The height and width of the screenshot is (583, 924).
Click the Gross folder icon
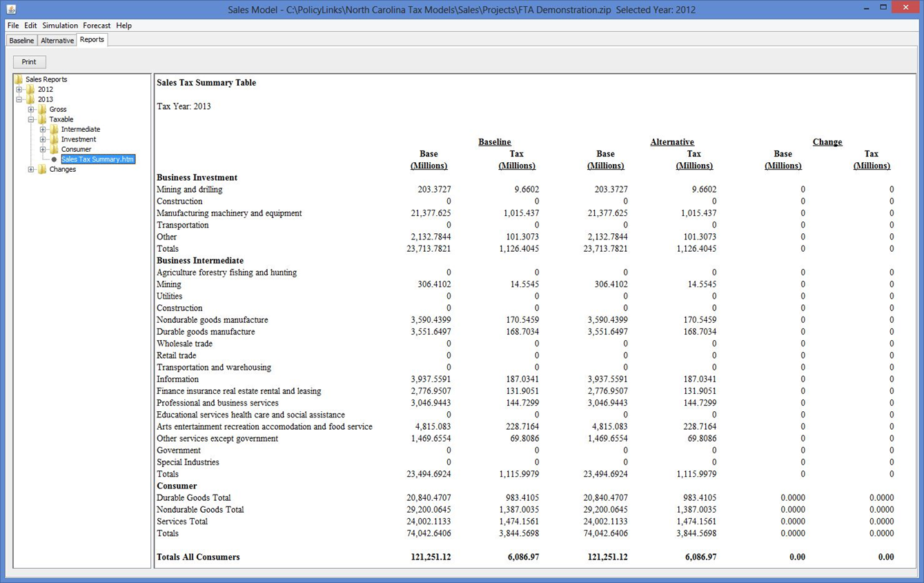[43, 109]
